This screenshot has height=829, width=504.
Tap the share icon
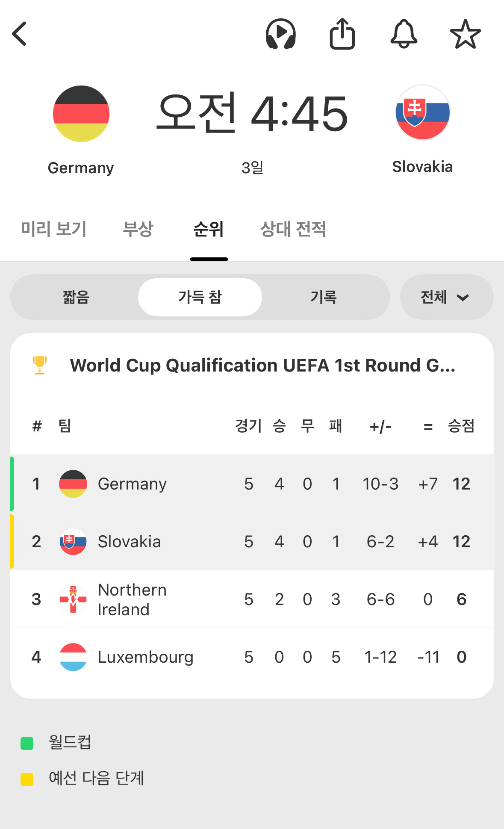(342, 34)
